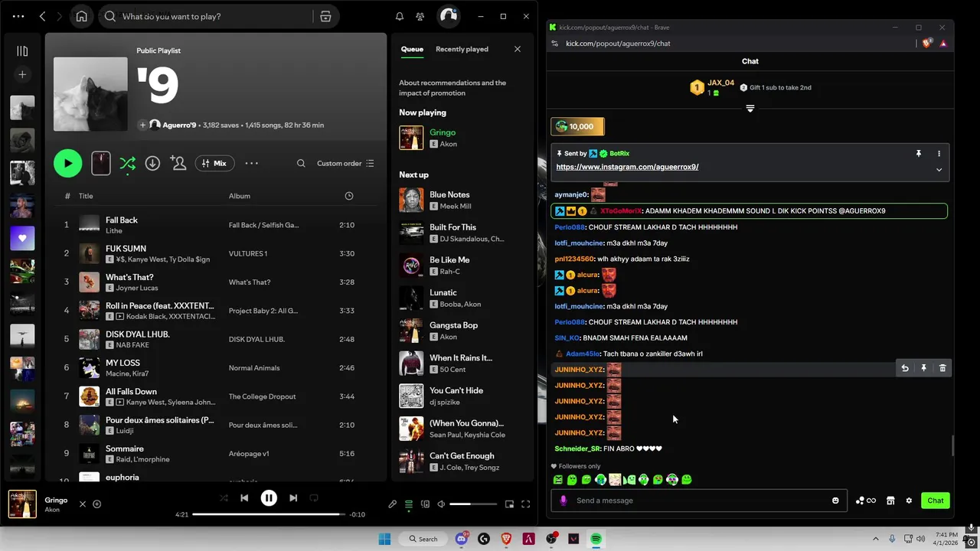The height and width of the screenshot is (551, 980).
Task: Open Brave browser from the taskbar
Action: (506, 539)
